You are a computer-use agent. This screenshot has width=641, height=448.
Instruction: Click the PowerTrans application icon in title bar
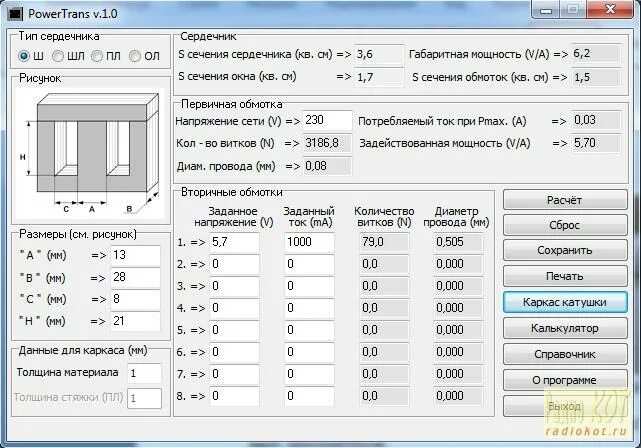coord(14,13)
